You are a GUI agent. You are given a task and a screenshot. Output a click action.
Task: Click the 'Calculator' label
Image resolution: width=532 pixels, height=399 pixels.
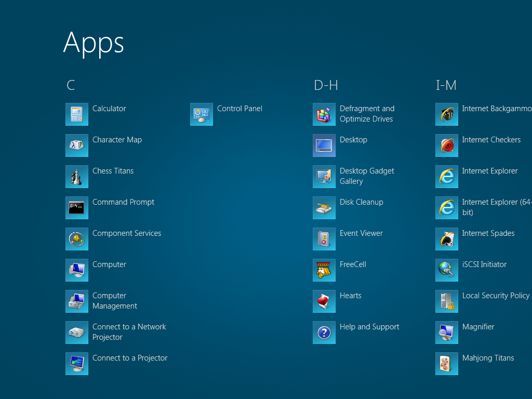pos(109,109)
